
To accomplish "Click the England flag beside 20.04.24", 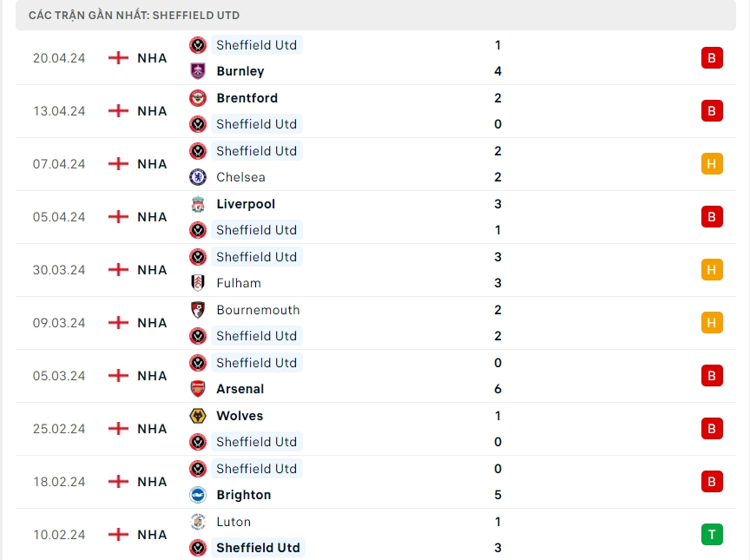I will [x=118, y=58].
